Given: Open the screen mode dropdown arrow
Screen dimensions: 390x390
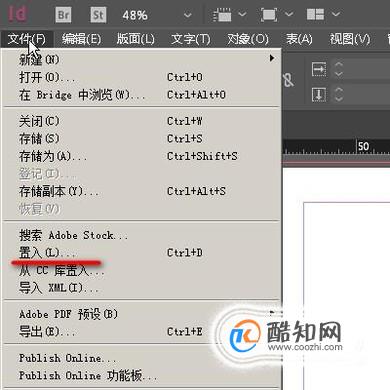Looking at the screenshot, I should pyautogui.click(x=289, y=14).
